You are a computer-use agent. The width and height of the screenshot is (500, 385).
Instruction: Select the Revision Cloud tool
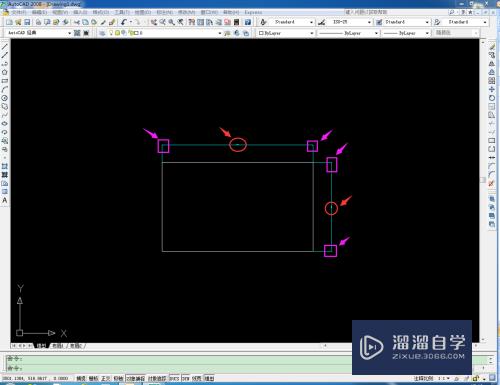[x=5, y=107]
